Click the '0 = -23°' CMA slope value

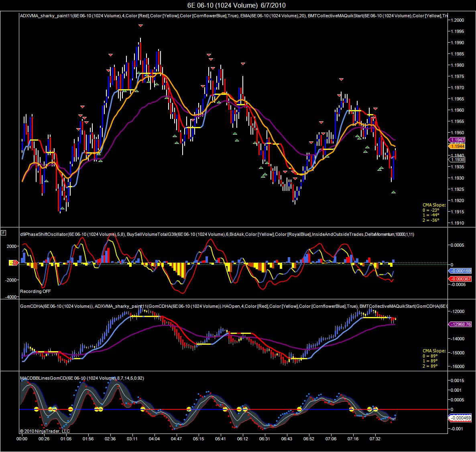[x=431, y=210]
